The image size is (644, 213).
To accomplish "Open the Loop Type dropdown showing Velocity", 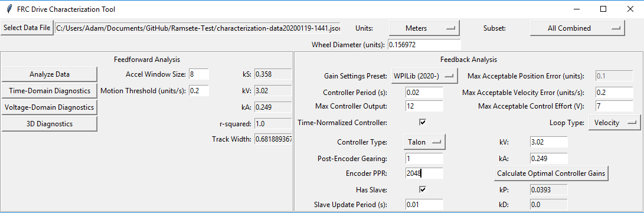I will (614, 122).
